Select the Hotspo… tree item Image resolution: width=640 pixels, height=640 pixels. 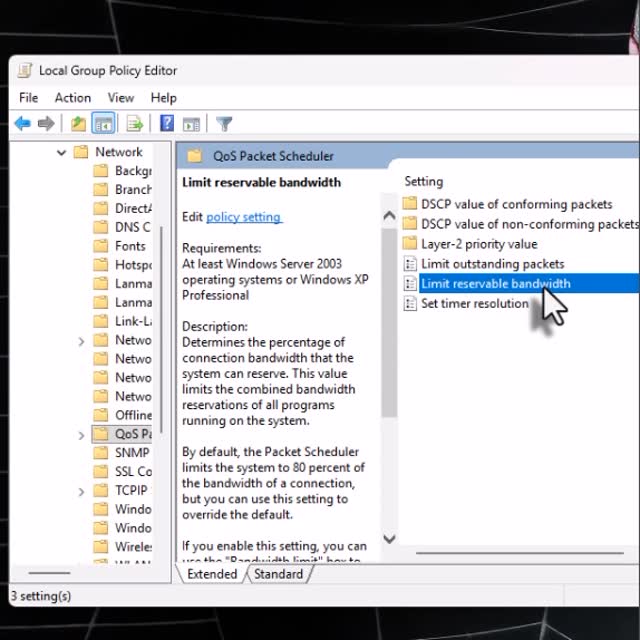[x=133, y=265]
